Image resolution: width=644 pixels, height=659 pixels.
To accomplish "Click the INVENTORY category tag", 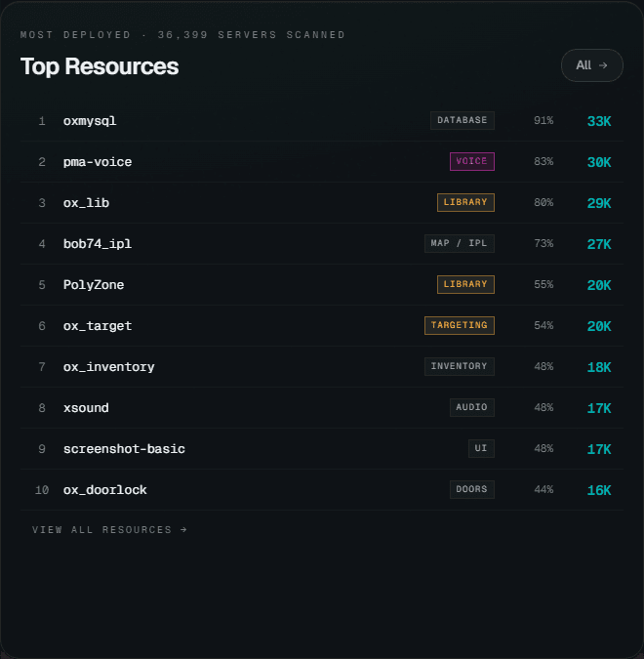I will [x=460, y=366].
